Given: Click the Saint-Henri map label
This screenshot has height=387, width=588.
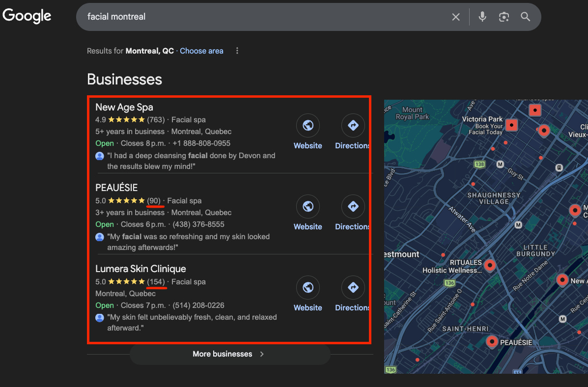Looking at the screenshot, I should coord(465,329).
